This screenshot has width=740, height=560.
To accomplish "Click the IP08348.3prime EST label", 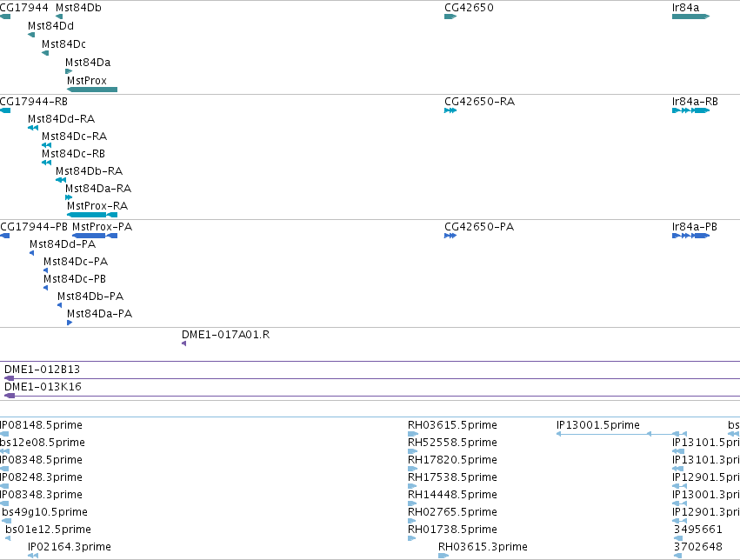I will click(41, 495).
